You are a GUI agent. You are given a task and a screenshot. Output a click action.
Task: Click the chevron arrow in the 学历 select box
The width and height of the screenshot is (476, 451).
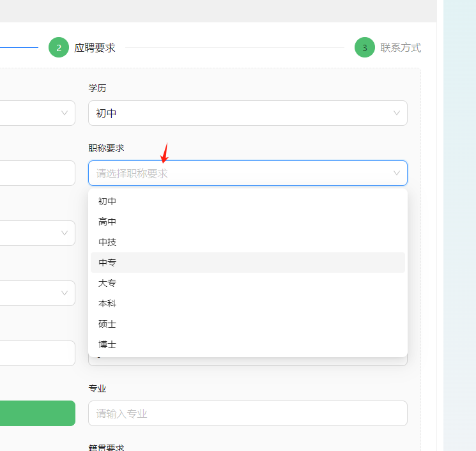coord(397,113)
